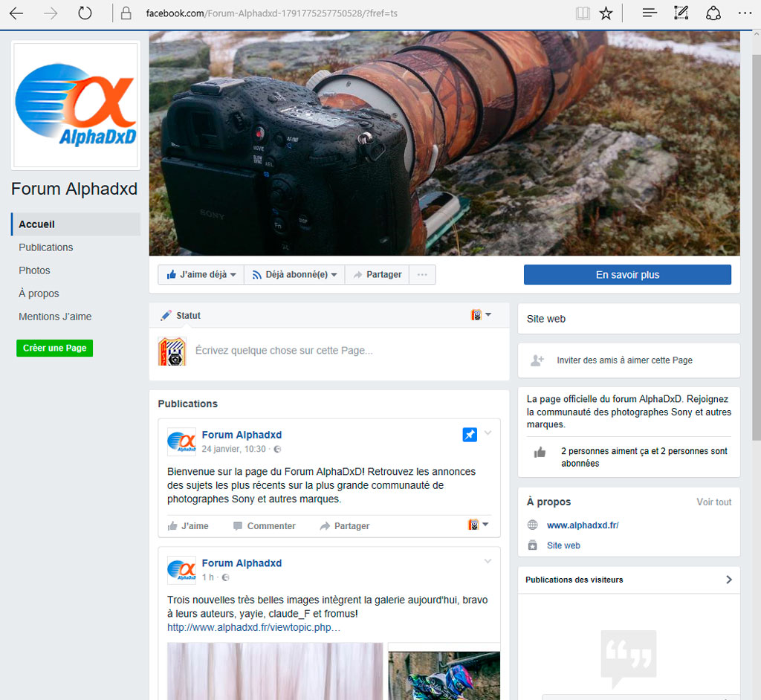Click the thumbs-up icon beside likes count

pyautogui.click(x=540, y=453)
